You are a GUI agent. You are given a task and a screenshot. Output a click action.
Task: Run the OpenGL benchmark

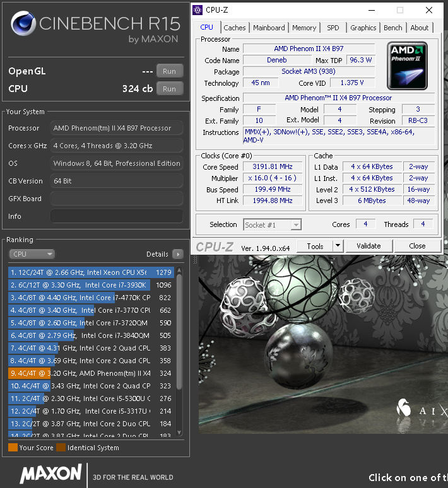[x=170, y=71]
